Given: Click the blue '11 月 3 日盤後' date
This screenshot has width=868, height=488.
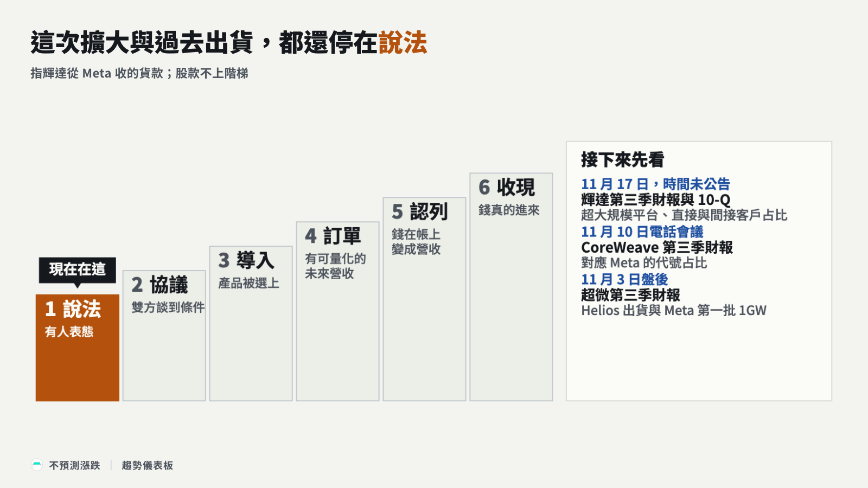Looking at the screenshot, I should pos(624,280).
